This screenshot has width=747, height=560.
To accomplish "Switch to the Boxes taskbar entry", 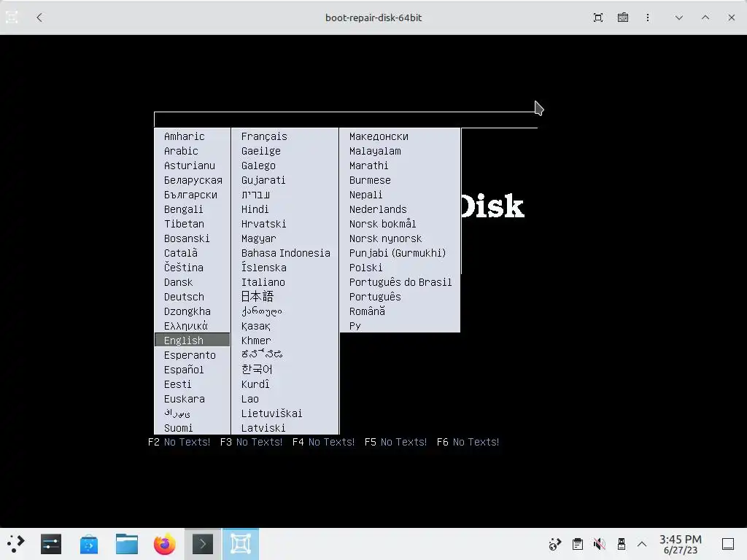I will (x=241, y=544).
